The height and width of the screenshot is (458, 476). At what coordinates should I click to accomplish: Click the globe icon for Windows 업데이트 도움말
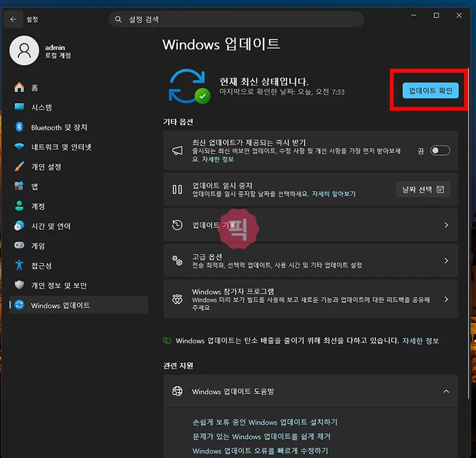177,392
